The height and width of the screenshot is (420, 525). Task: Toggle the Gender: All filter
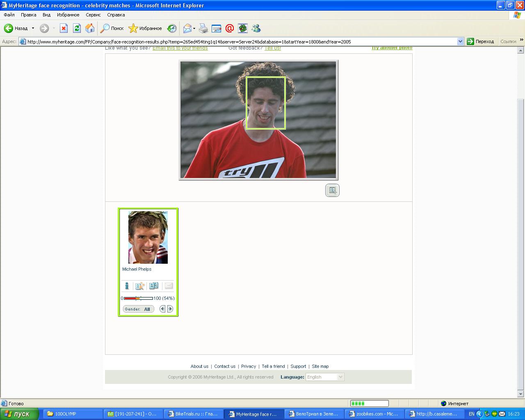tap(139, 309)
